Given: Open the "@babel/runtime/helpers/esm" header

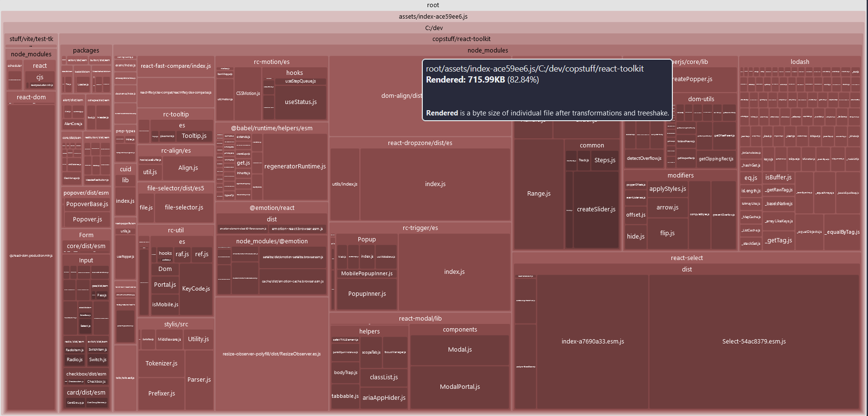Looking at the screenshot, I should (272, 128).
